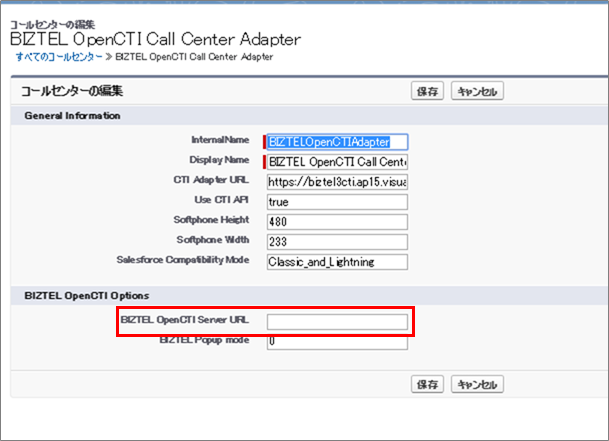This screenshot has width=609, height=441.
Task: Edit the Softphone Height field
Action: tap(337, 222)
